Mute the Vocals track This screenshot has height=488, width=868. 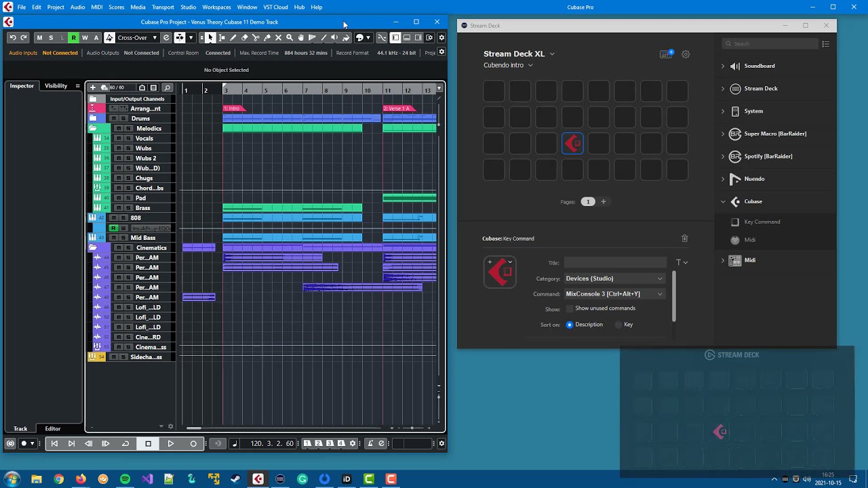119,138
